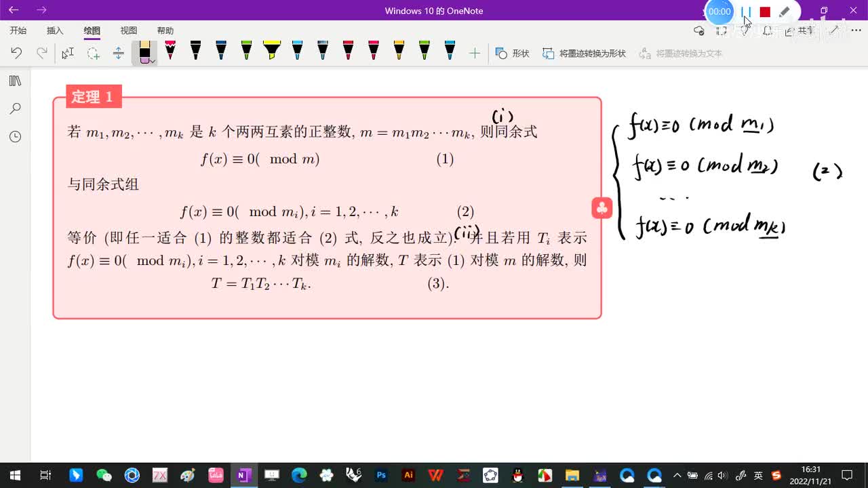Open the 形状 shapes tool
The width and height of the screenshot is (868, 488).
[513, 53]
